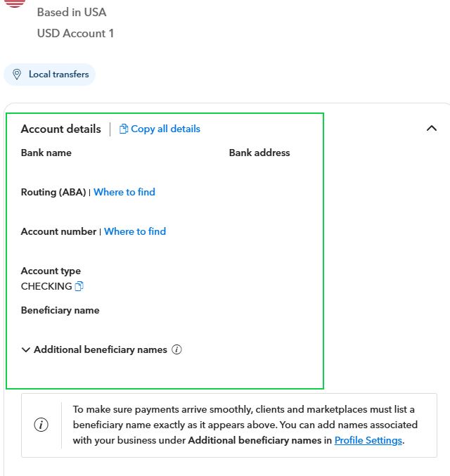This screenshot has height=476, width=450.
Task: Click the copy icon beside CHECKING
Action: pos(79,286)
